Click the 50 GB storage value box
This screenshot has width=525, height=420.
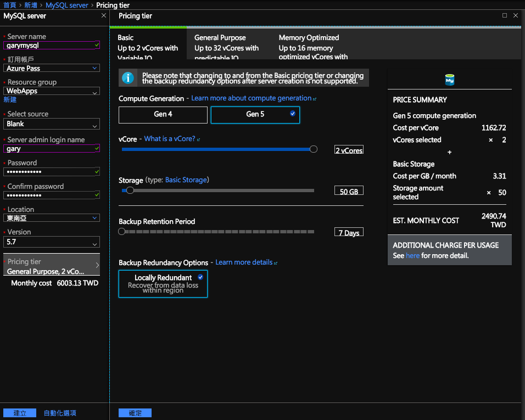(x=349, y=191)
